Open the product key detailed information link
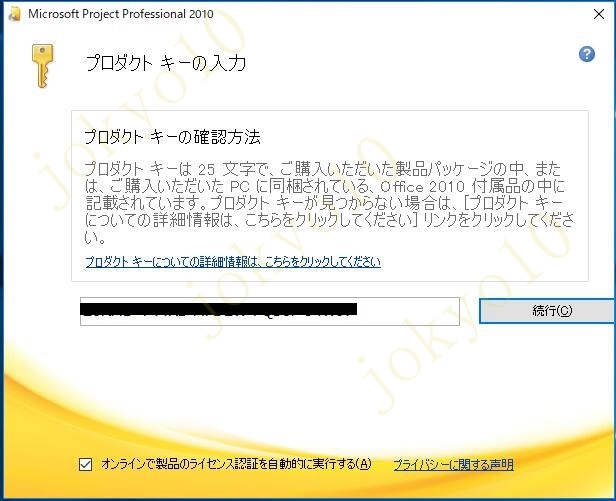Screen dimensions: 616x501 pyautogui.click(x=233, y=262)
